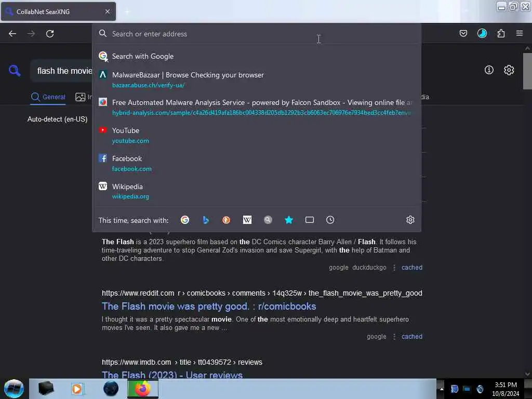Click the page vertical scrollbar thumb

click(x=527, y=71)
